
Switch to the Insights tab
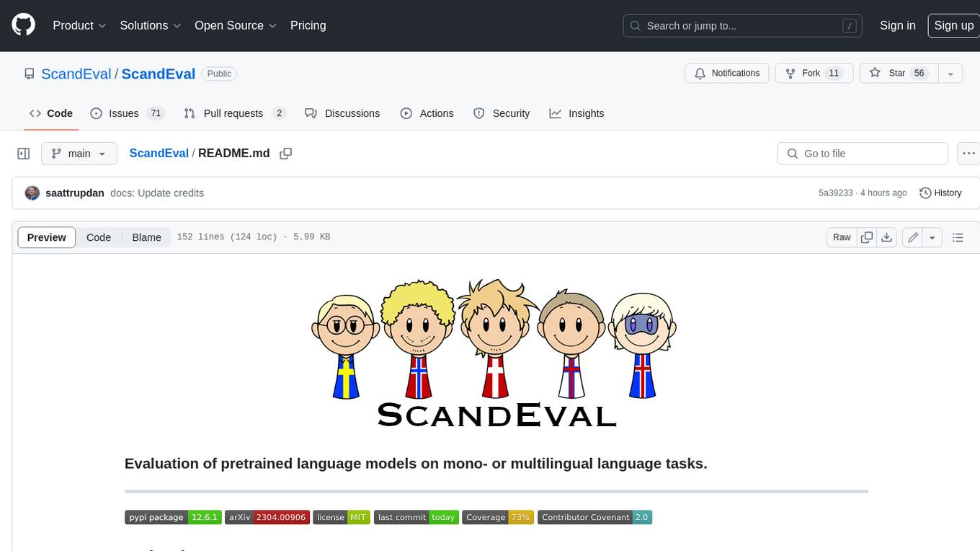click(576, 113)
